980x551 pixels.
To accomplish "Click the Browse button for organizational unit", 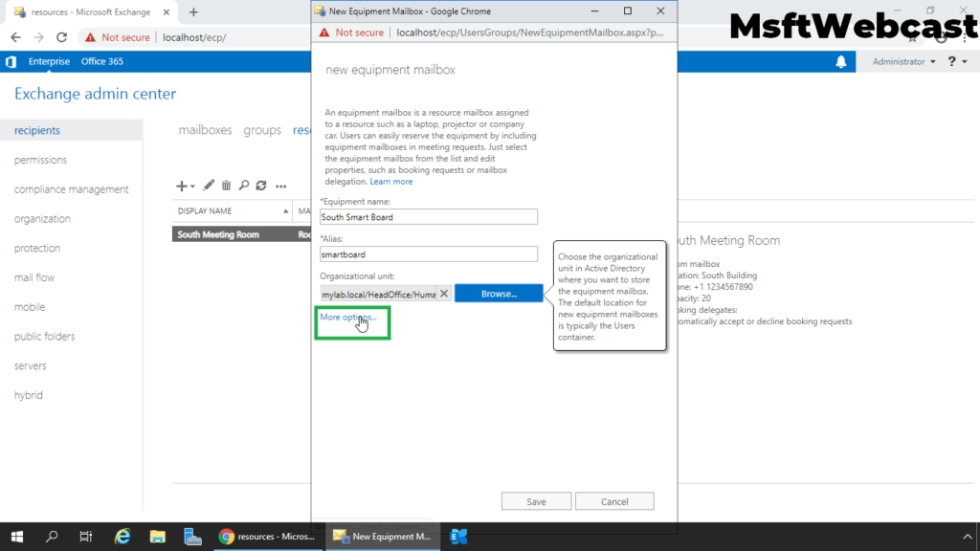I will tap(499, 293).
